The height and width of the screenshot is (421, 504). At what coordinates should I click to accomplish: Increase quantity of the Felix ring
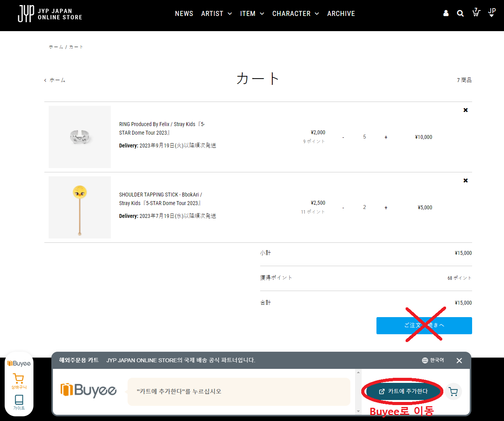(x=386, y=137)
